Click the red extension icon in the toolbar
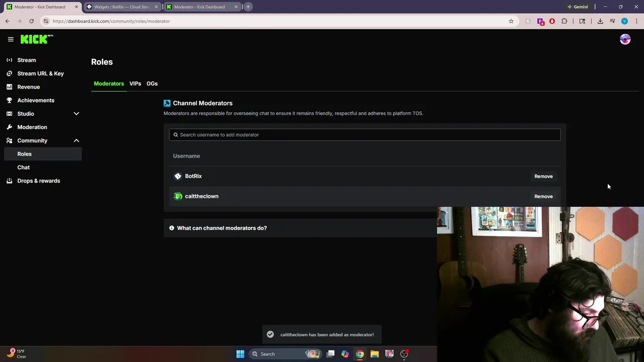Viewport: 644px width, 362px height. [552, 21]
